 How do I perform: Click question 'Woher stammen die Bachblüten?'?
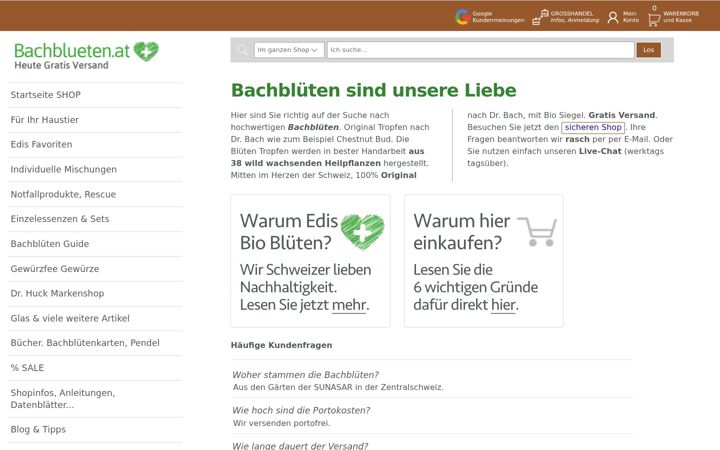305,375
